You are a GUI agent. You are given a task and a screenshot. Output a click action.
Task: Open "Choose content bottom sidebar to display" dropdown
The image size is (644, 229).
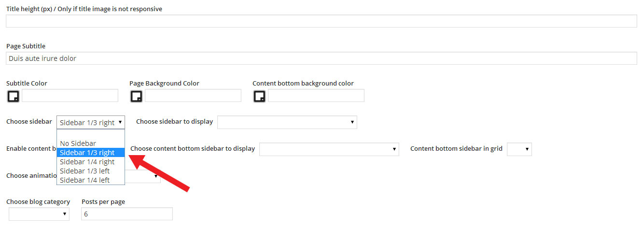[x=329, y=149]
